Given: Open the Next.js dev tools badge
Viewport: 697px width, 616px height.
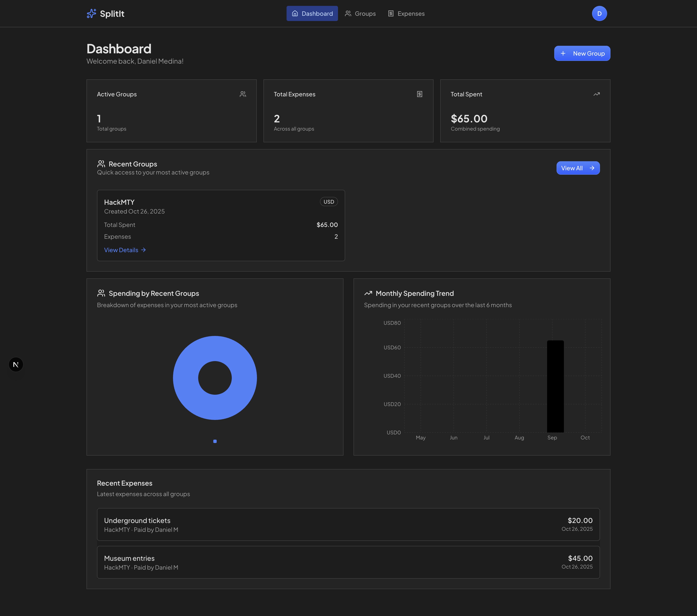Looking at the screenshot, I should pyautogui.click(x=16, y=365).
